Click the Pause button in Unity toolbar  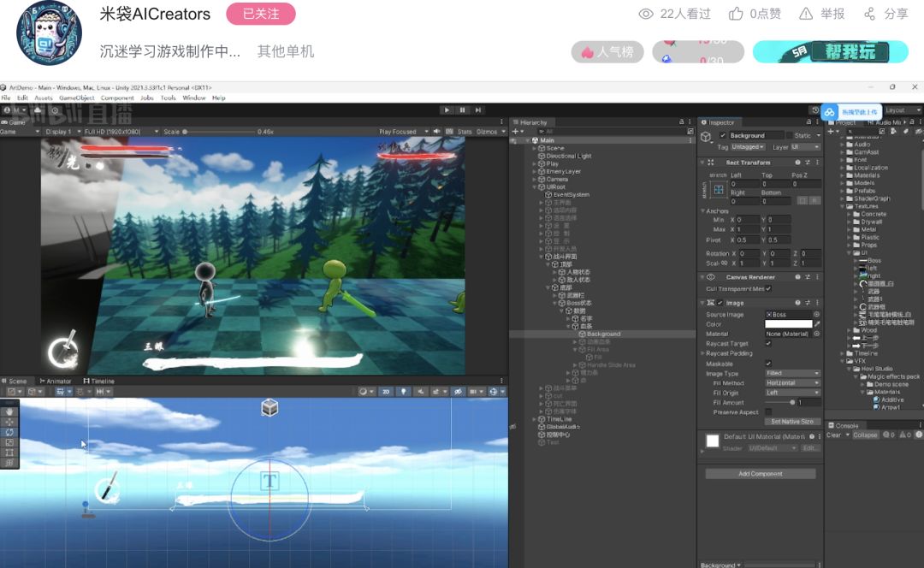click(463, 110)
